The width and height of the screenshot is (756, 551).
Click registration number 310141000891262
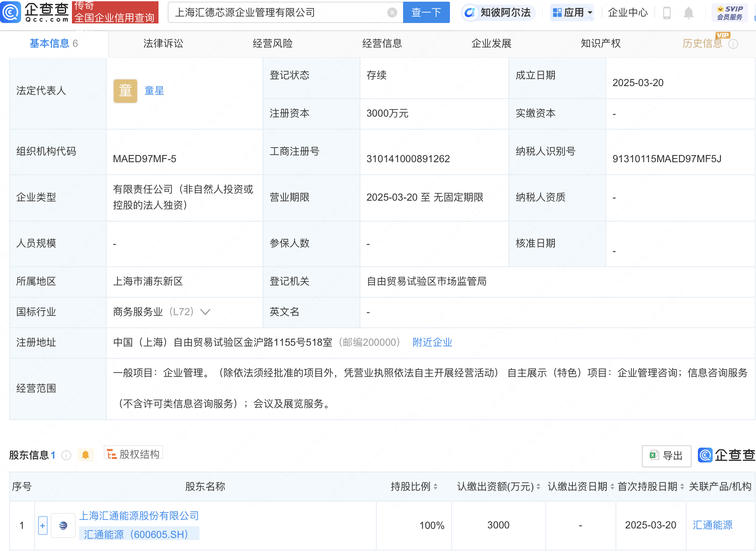(408, 159)
